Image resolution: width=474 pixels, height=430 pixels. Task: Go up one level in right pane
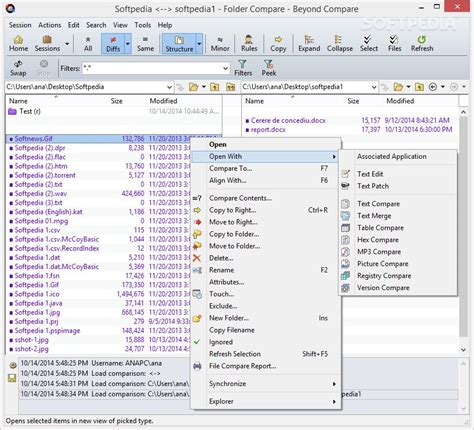coord(419,87)
